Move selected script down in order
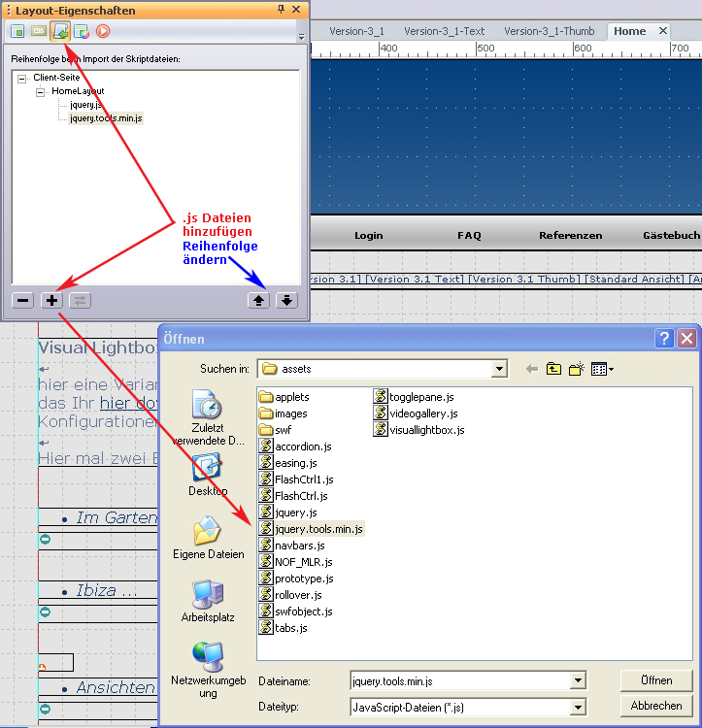Screen dimensions: 702x728 click(286, 300)
